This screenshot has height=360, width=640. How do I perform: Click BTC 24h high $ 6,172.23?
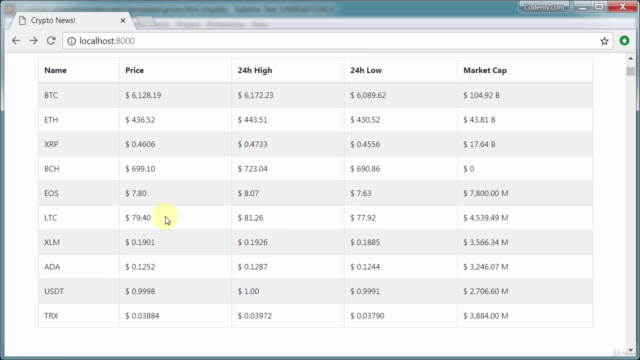coord(256,95)
